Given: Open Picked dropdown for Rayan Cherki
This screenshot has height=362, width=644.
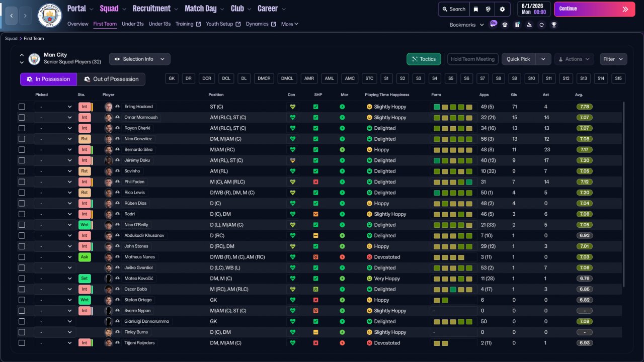Looking at the screenshot, I should (54, 128).
